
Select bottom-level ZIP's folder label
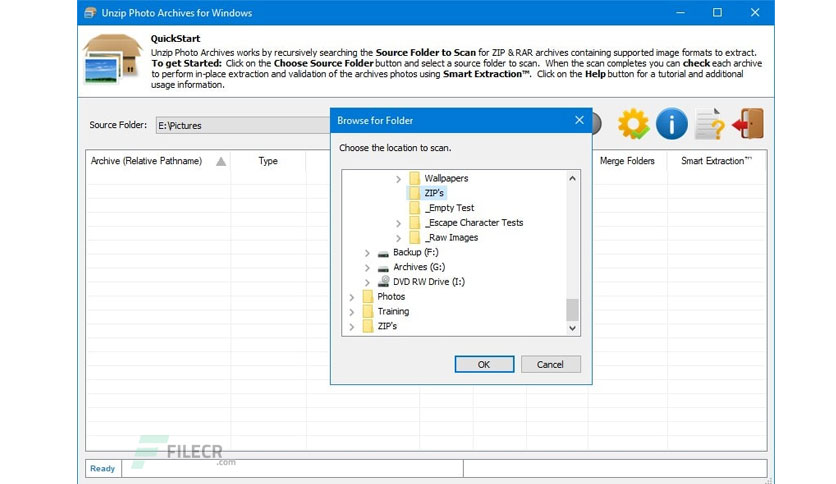pos(387,326)
